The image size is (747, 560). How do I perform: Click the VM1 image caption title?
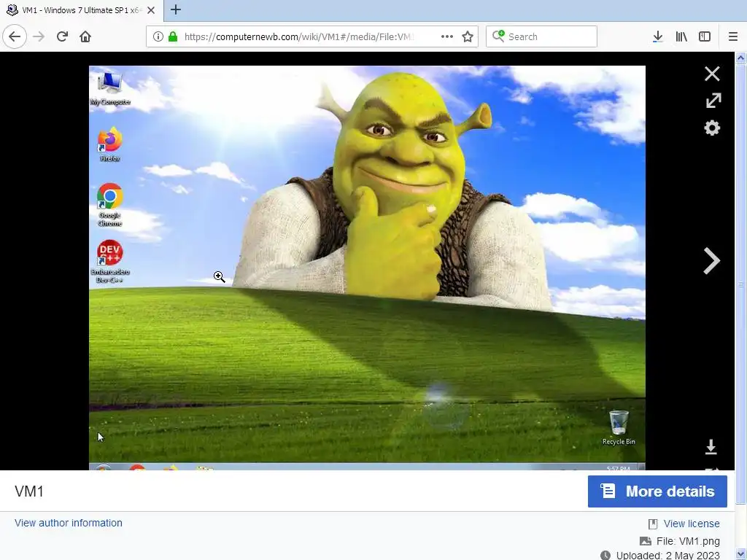(29, 491)
